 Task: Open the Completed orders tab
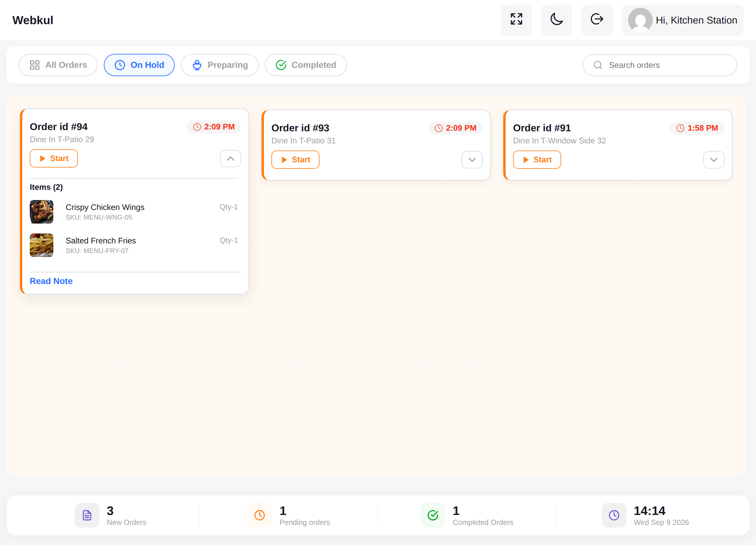(306, 65)
